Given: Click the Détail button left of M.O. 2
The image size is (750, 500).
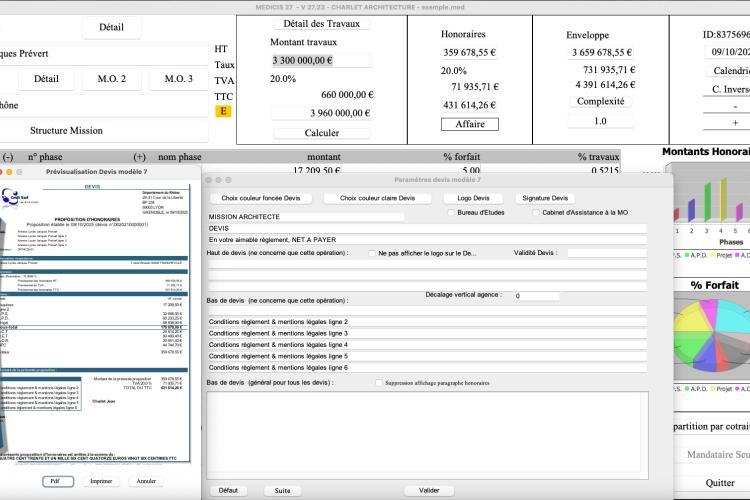Looking at the screenshot, I should coord(46,79).
